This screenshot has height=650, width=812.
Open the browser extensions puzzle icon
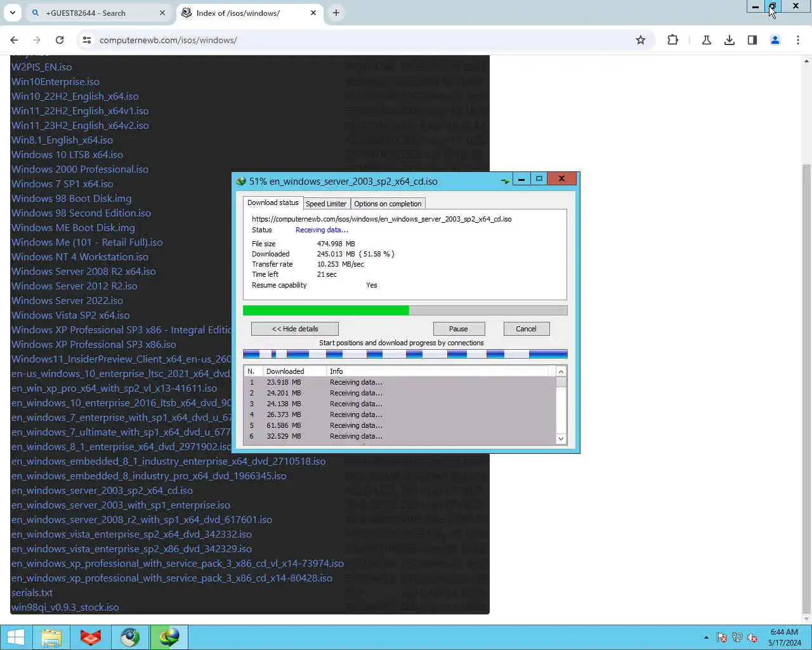click(672, 40)
